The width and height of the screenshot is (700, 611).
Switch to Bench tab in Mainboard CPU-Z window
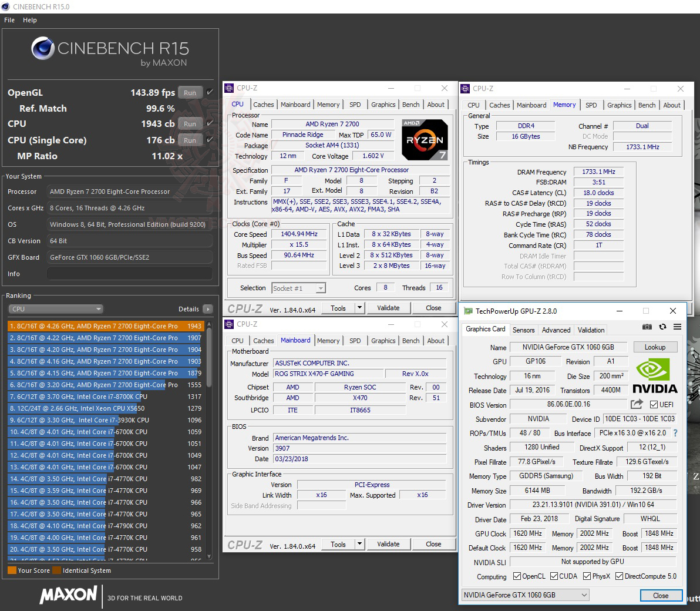click(410, 341)
